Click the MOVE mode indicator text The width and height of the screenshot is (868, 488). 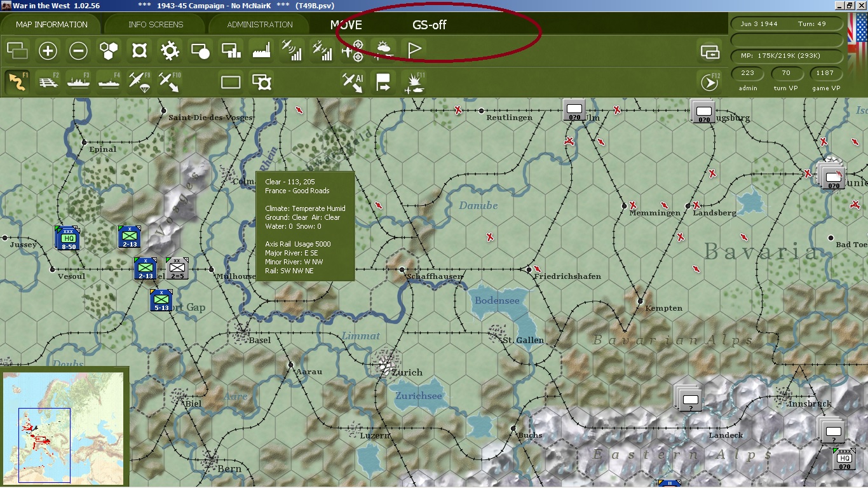click(x=346, y=25)
